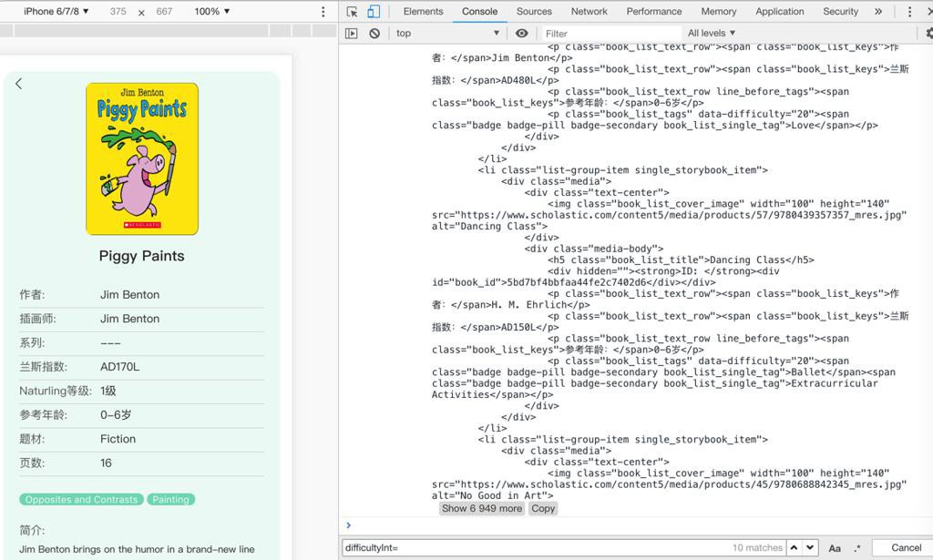Click the 0-6岁 age value
The width and height of the screenshot is (933, 560).
pos(116,415)
